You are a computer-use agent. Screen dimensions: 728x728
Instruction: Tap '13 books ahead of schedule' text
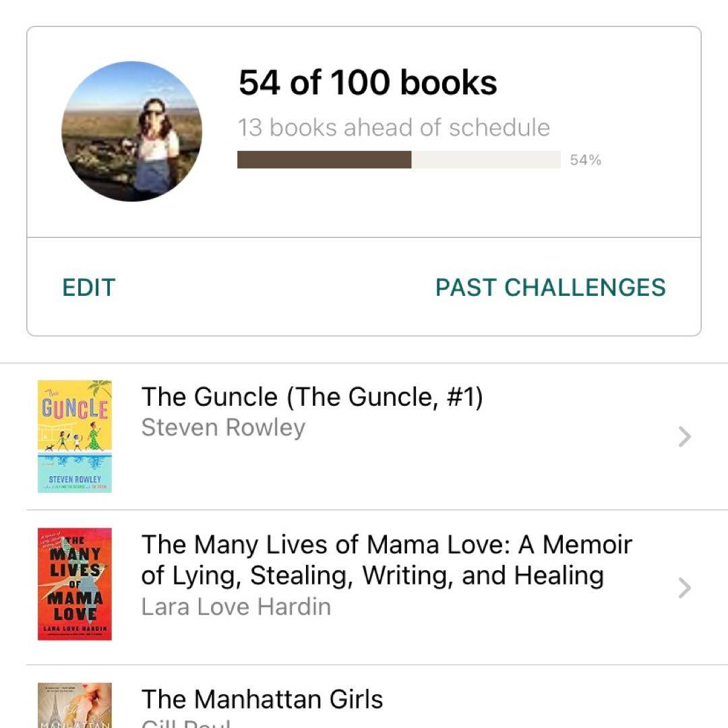(394, 127)
